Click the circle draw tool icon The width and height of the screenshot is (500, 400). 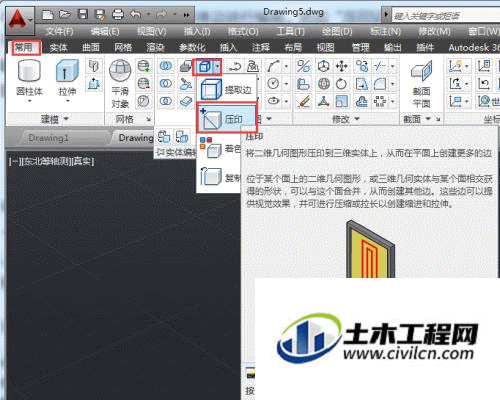[273, 84]
